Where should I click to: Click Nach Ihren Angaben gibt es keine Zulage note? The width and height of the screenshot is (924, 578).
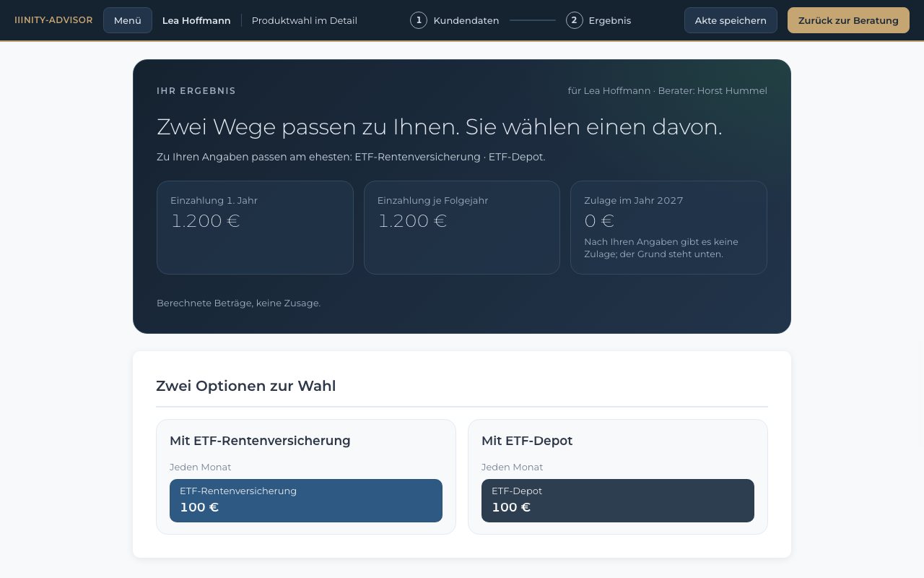(661, 248)
